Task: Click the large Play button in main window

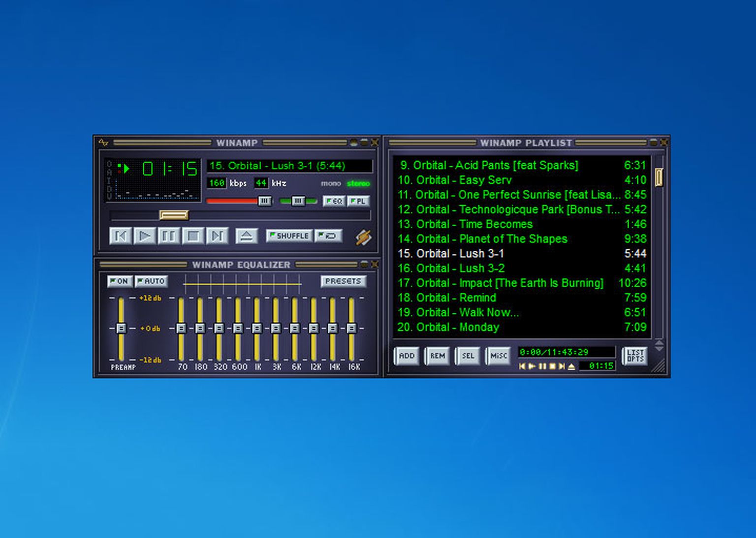Action: tap(145, 236)
